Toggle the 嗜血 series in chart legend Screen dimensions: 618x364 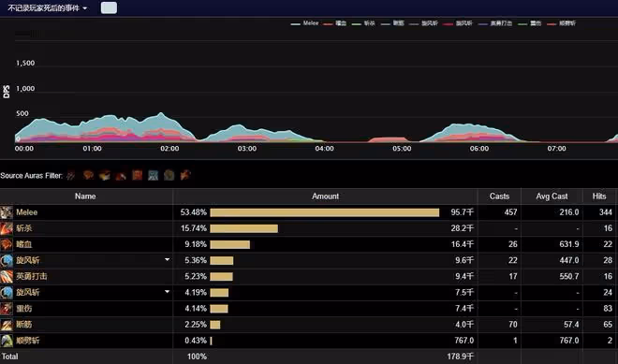pos(334,23)
